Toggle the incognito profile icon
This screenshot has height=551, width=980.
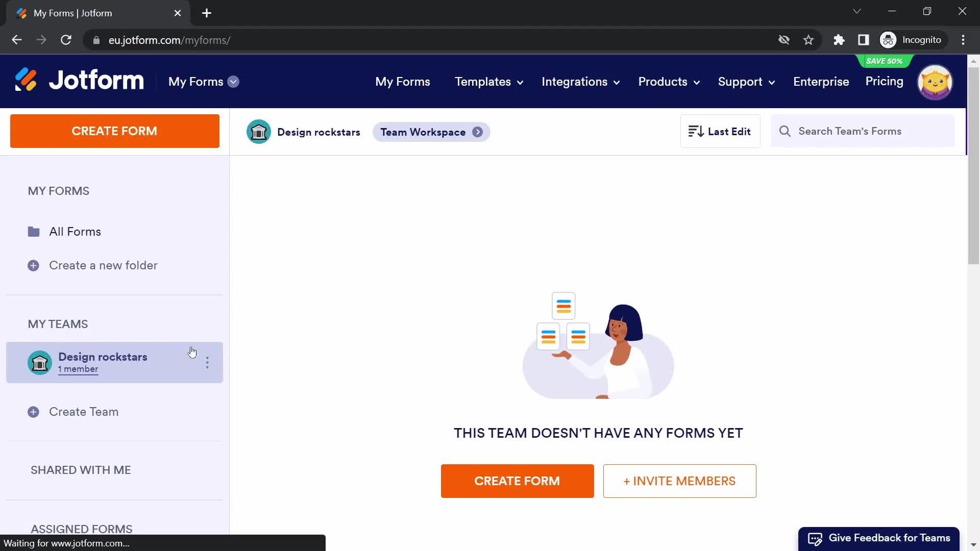889,40
